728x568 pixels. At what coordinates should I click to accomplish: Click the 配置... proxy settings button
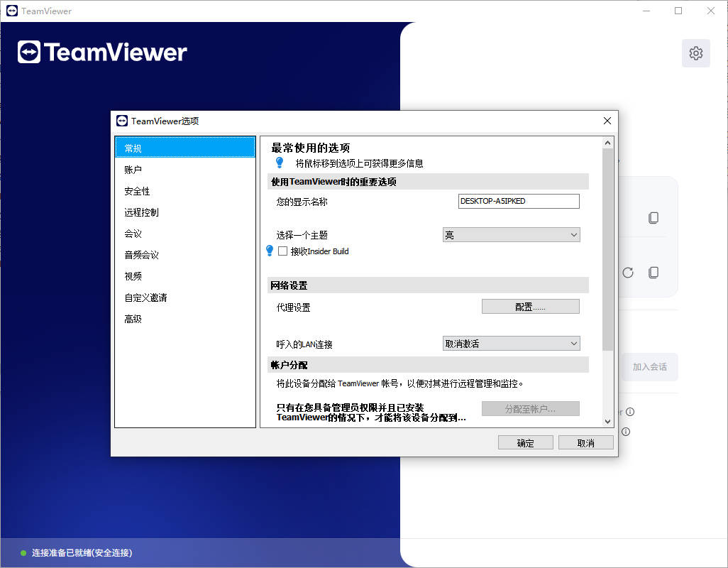coord(530,307)
